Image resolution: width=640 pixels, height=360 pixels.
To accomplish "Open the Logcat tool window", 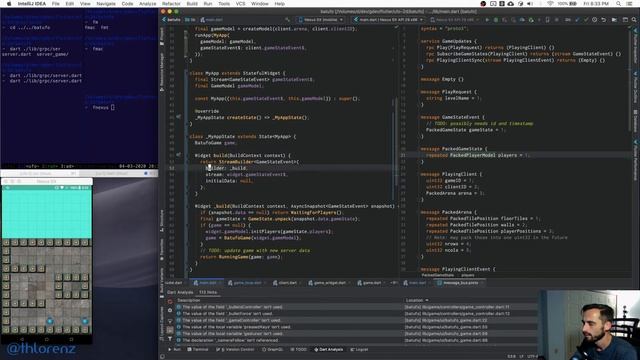I will [360, 349].
